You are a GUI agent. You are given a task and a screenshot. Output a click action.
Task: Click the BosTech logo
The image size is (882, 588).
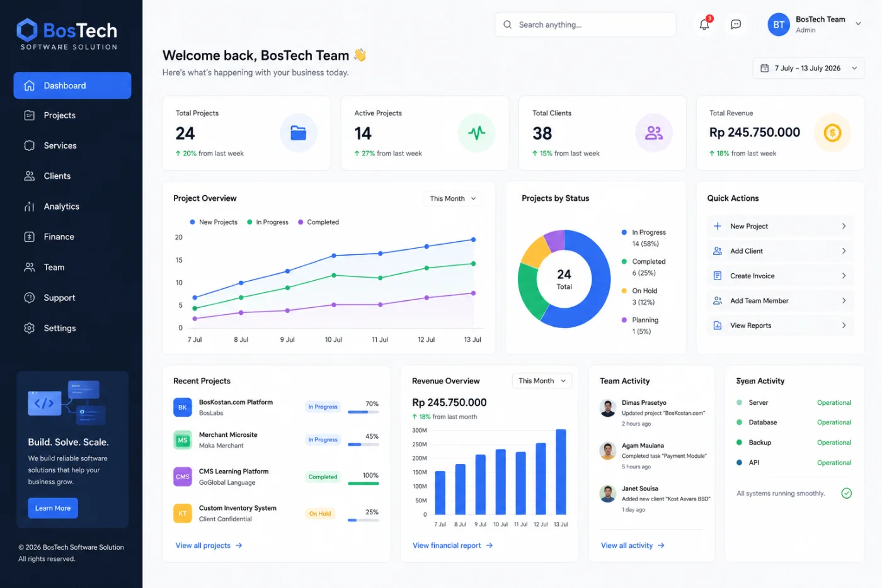click(x=67, y=33)
